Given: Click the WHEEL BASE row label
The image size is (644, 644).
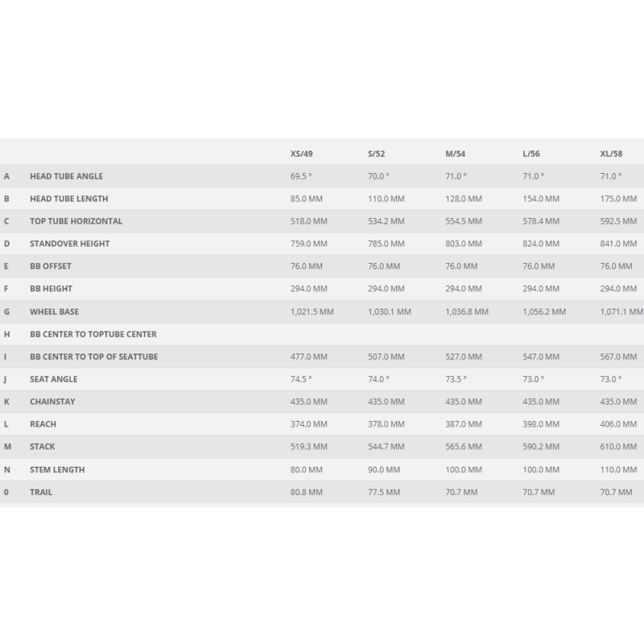Looking at the screenshot, I should click(54, 312).
